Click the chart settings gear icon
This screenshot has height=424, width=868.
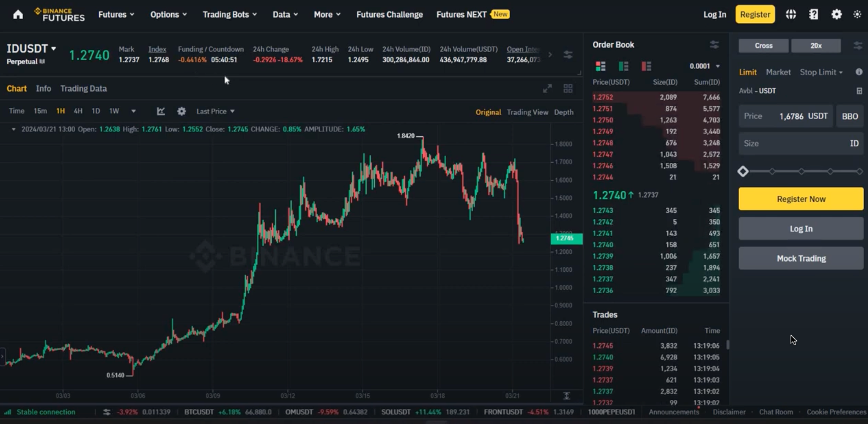(x=182, y=111)
